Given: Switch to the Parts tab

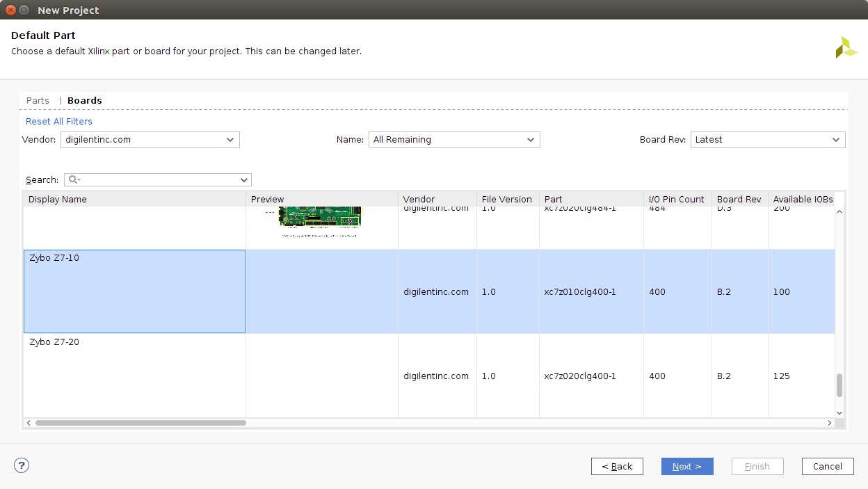Looking at the screenshot, I should tap(38, 101).
